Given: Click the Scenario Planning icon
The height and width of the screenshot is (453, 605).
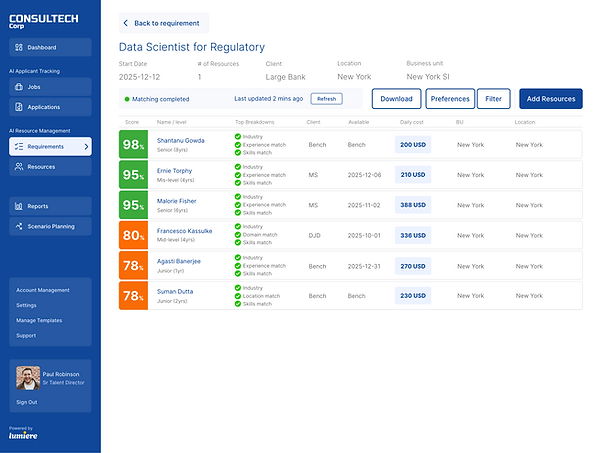Looking at the screenshot, I should tap(19, 226).
